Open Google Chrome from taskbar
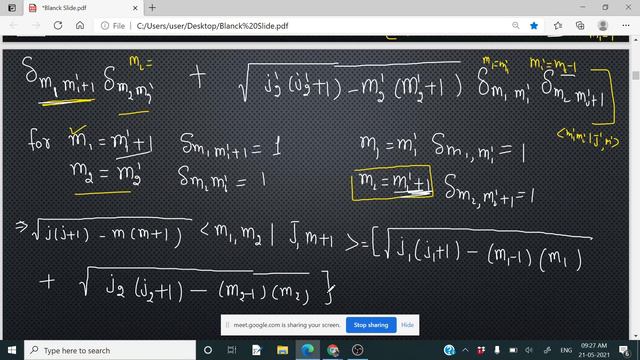The height and width of the screenshot is (360, 640). 333,350
